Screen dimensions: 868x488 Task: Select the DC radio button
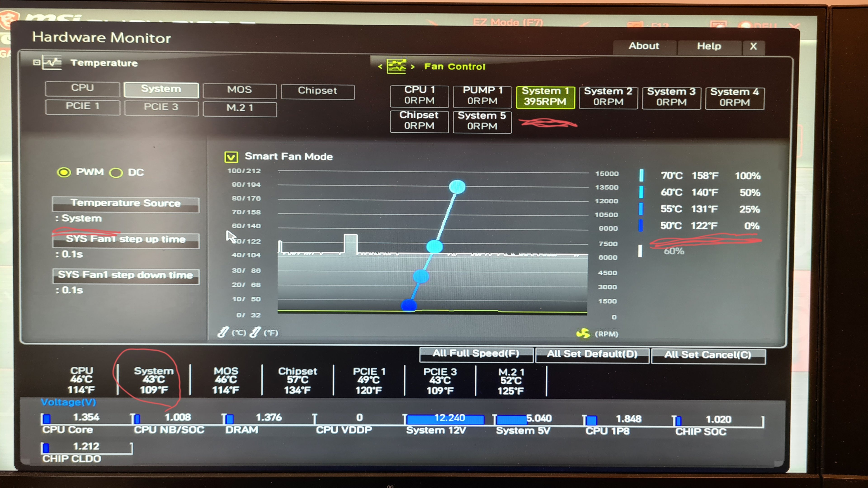click(116, 173)
